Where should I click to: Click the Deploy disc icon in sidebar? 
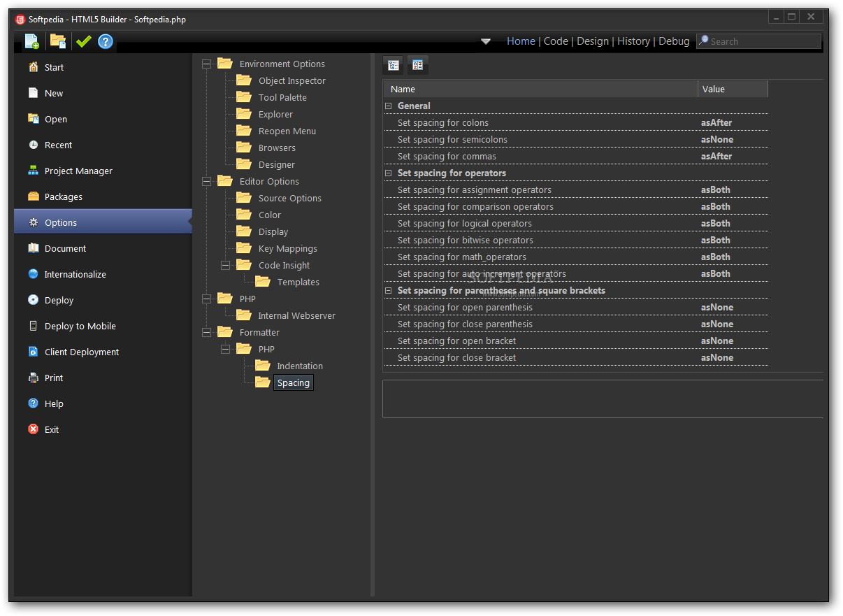point(34,300)
